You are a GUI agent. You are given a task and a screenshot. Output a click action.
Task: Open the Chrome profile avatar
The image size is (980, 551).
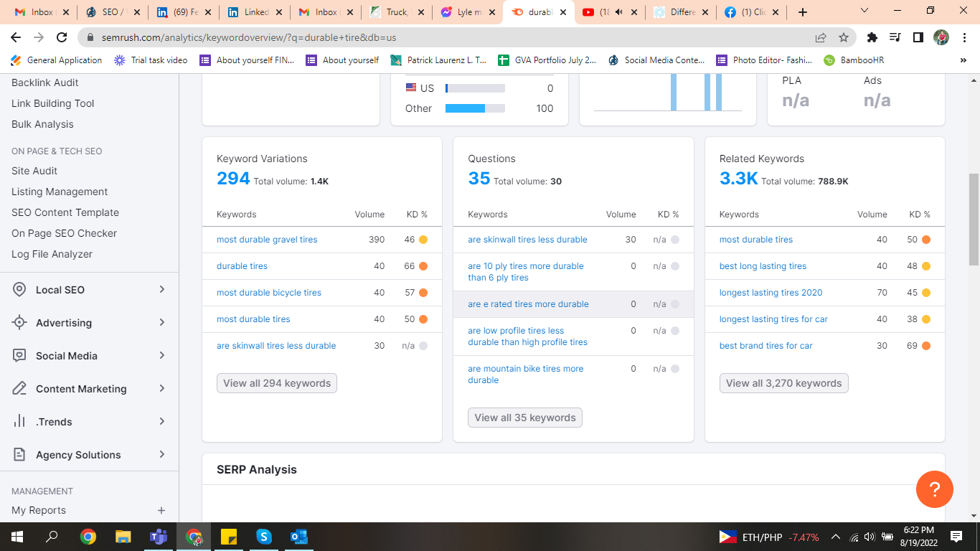941,37
